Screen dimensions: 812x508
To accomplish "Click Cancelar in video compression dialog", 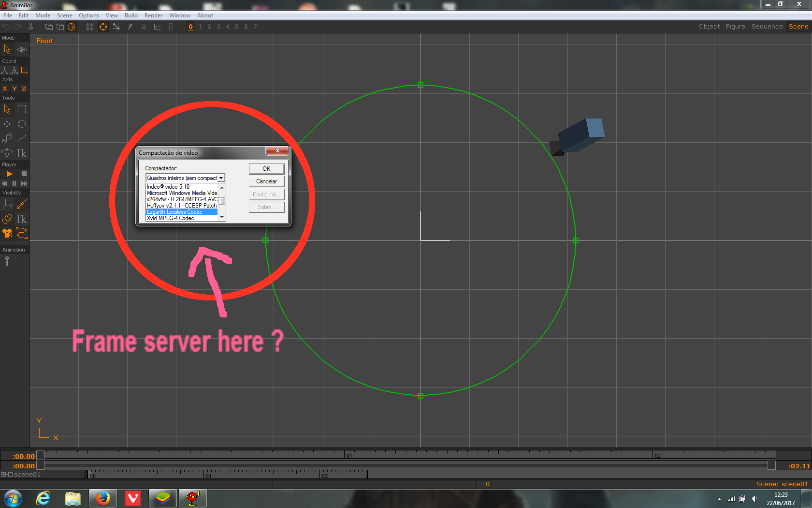I will [x=266, y=181].
